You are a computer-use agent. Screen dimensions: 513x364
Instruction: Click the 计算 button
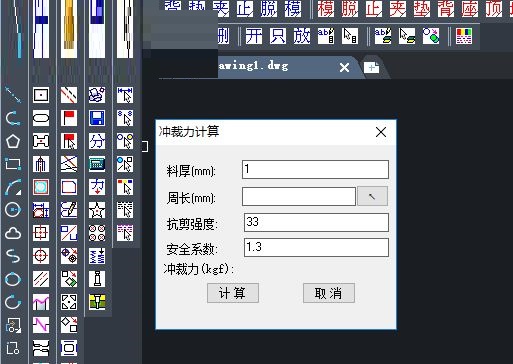point(233,293)
